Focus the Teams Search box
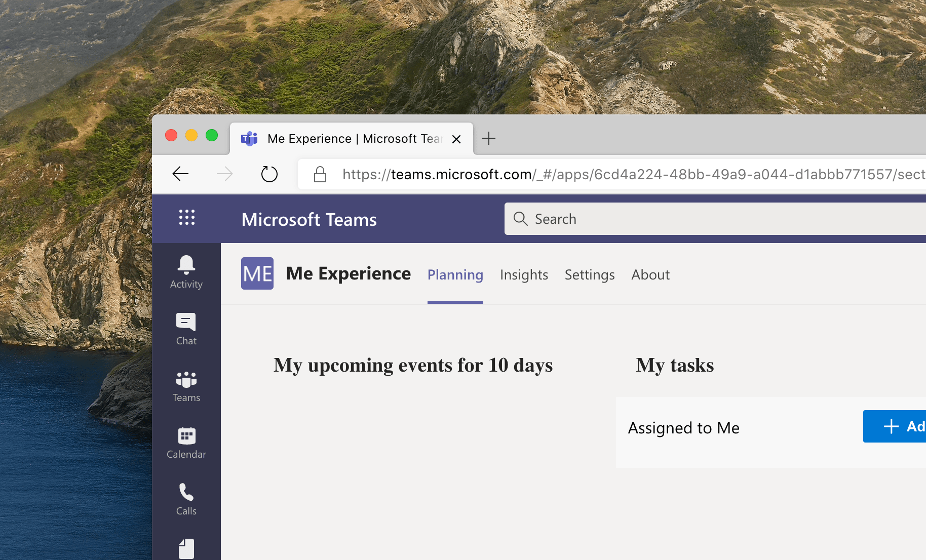 (715, 219)
